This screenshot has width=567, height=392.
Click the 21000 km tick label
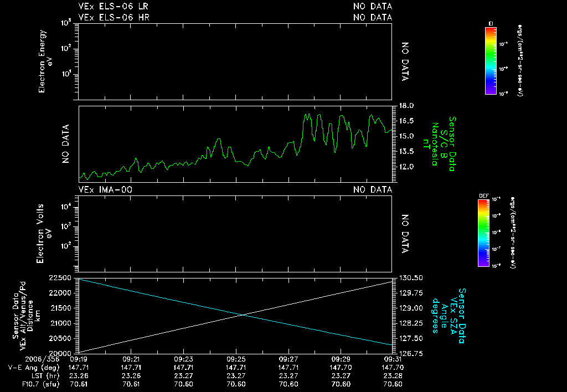click(x=60, y=323)
